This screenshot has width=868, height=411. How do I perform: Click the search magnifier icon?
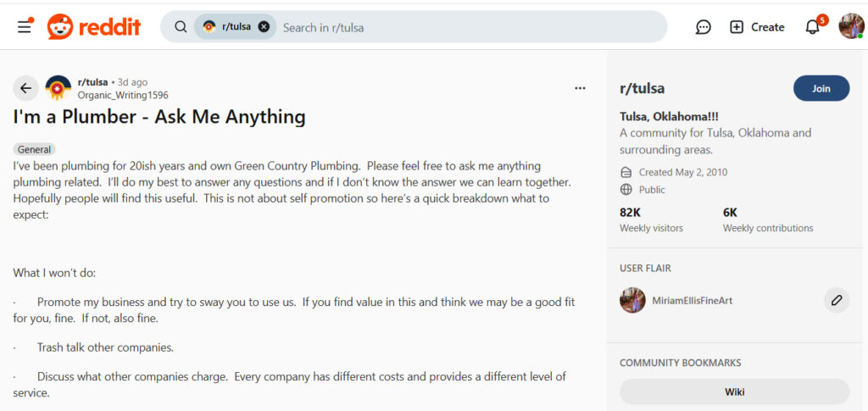[181, 27]
